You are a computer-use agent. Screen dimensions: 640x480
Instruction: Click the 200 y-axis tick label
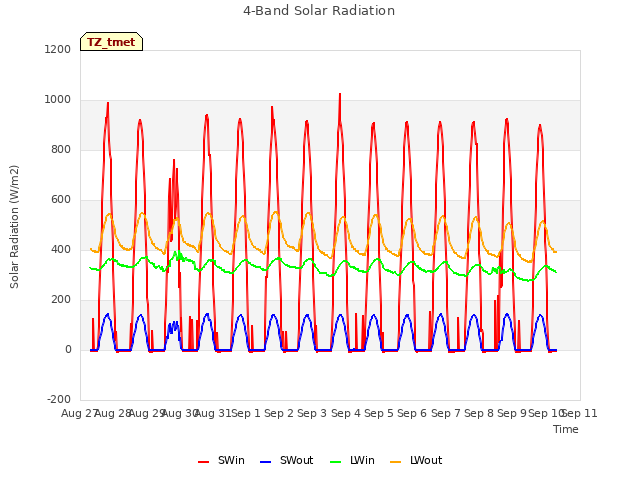61,300
